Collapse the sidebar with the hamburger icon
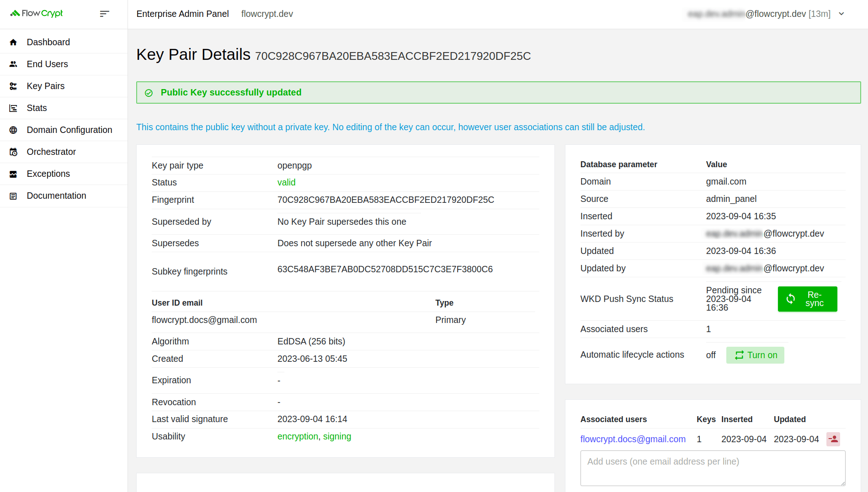 point(104,14)
